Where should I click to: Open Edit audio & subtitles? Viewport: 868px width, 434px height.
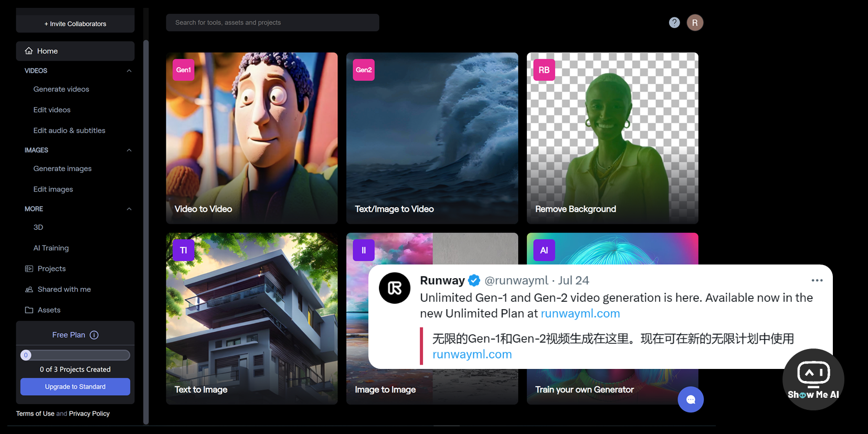click(x=69, y=130)
